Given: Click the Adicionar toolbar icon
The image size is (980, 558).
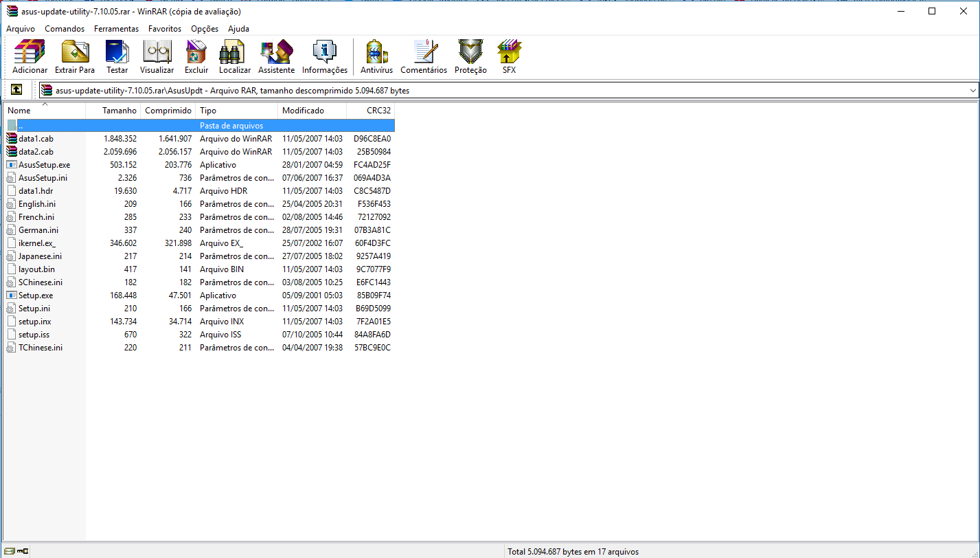Looking at the screenshot, I should [30, 56].
